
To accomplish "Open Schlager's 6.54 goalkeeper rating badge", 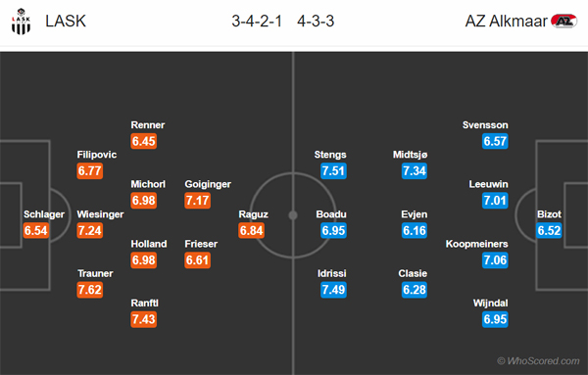I will tap(36, 230).
